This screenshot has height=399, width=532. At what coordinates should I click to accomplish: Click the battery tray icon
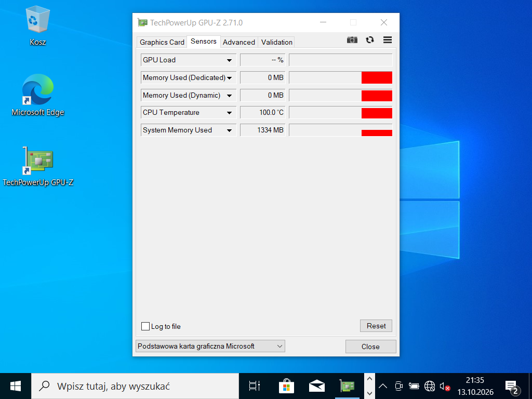(414, 386)
